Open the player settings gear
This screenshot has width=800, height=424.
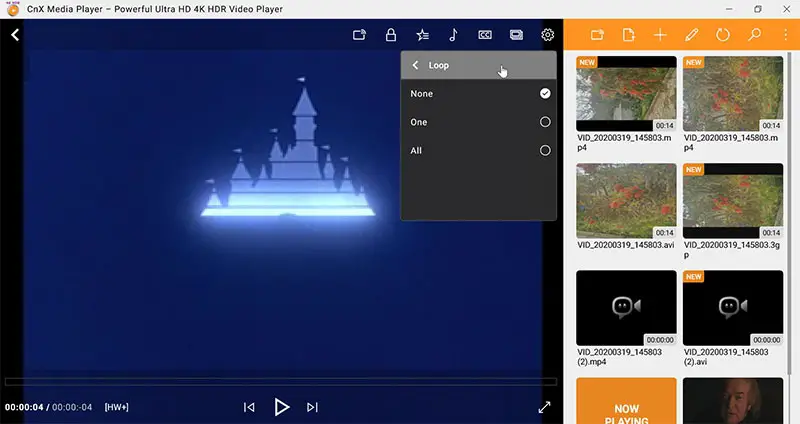(x=547, y=35)
